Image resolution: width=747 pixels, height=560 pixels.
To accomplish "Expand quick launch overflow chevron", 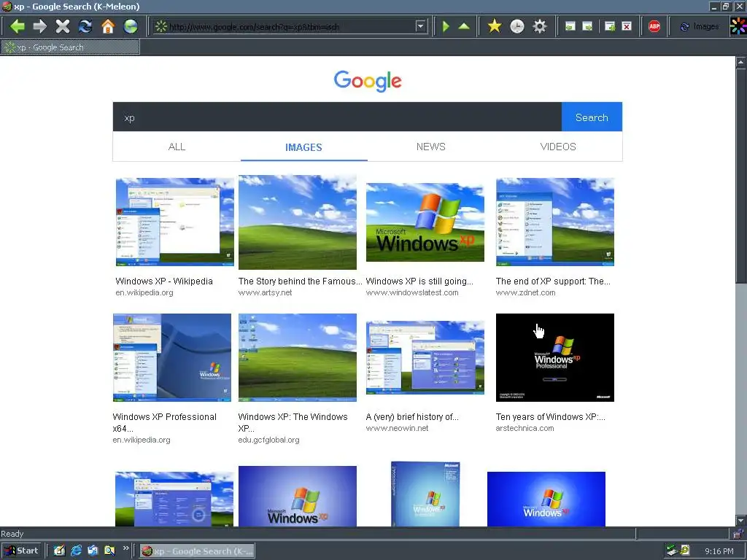I will [125, 548].
